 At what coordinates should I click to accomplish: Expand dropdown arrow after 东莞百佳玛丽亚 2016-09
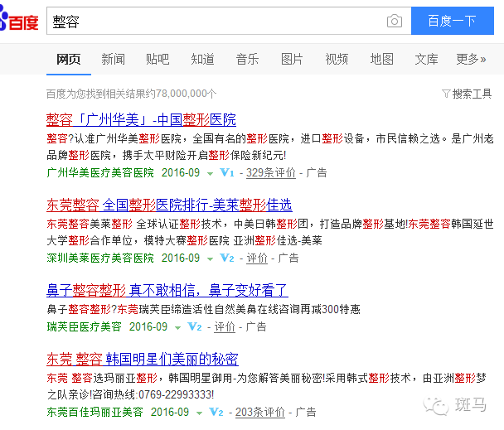tap(199, 413)
